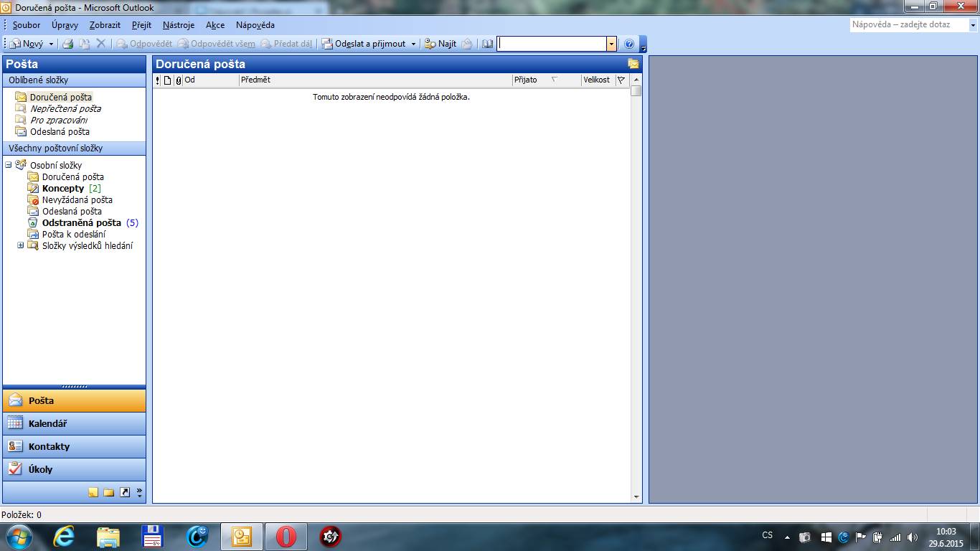
Task: Click Odpovědět všem reply all button
Action: tap(217, 44)
